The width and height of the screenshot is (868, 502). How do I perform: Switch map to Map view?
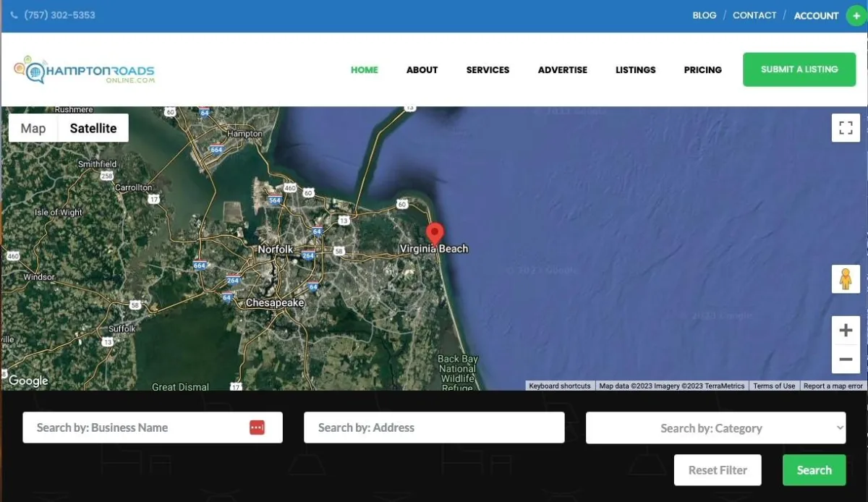[x=33, y=128]
